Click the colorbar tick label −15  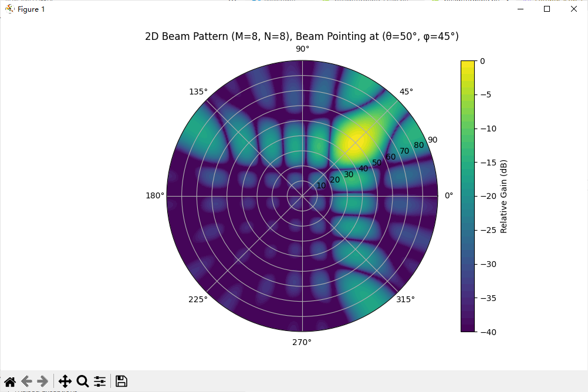point(488,163)
